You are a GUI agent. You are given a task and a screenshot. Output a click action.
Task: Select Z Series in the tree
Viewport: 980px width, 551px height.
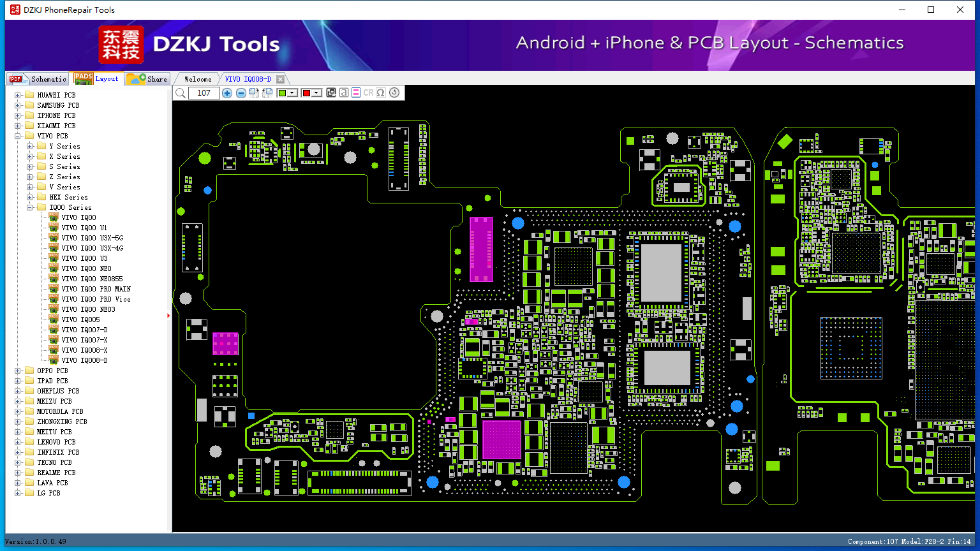click(x=64, y=177)
